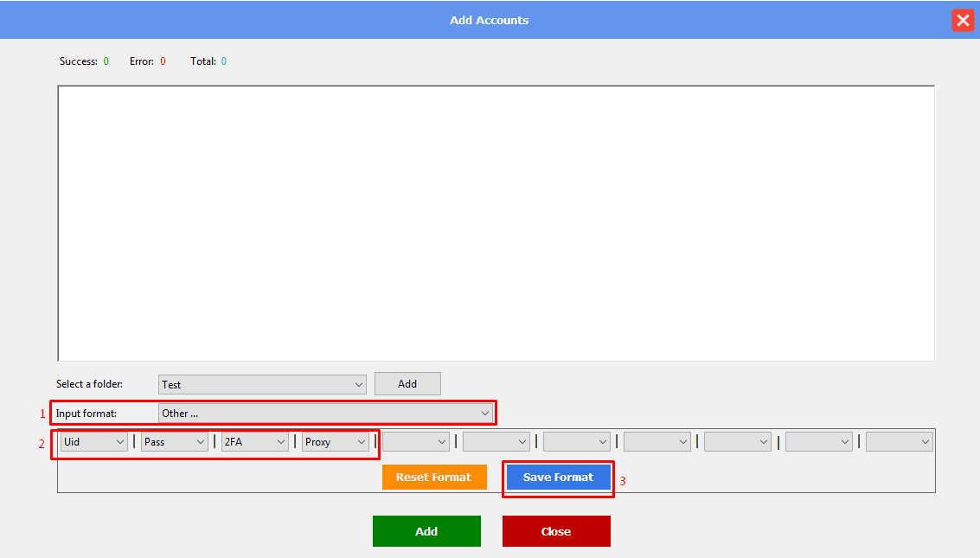Click the green Add button
980x558 pixels.
point(426,531)
